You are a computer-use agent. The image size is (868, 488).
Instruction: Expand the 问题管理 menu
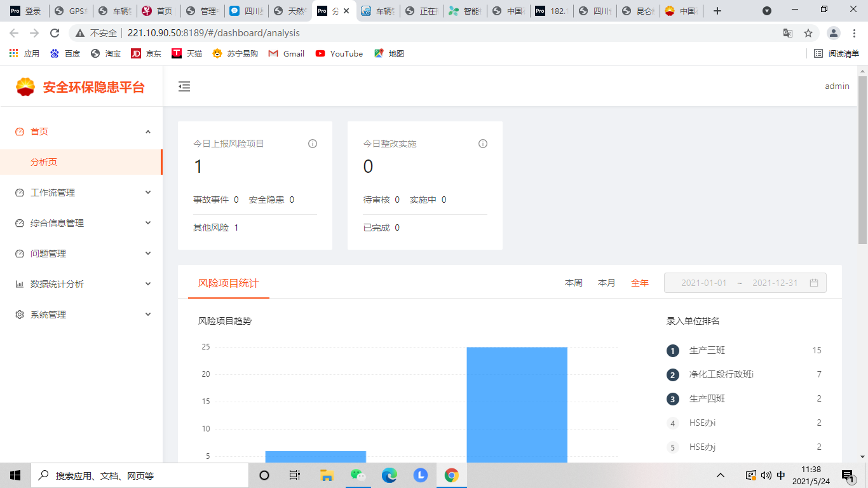(148, 254)
